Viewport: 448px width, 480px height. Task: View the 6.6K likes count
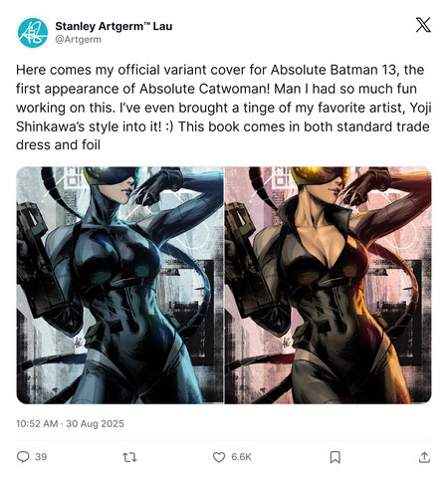click(x=241, y=457)
